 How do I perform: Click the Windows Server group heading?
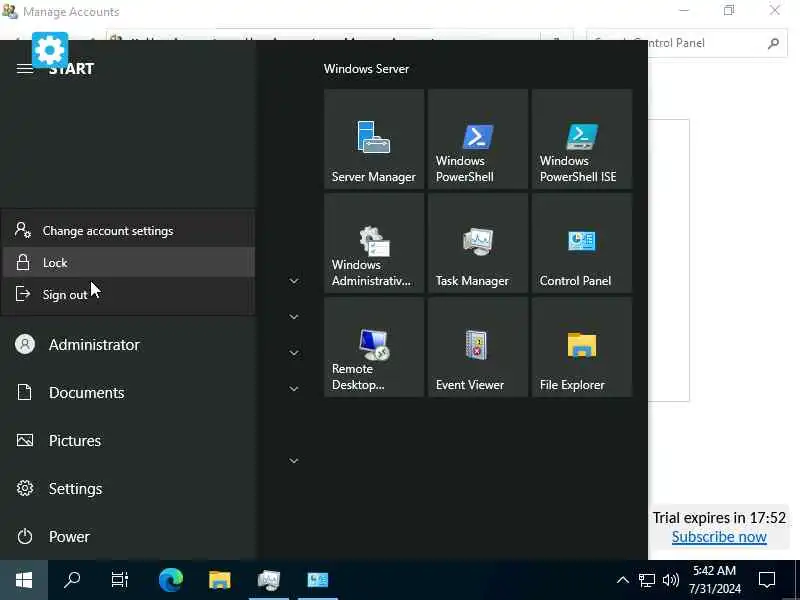click(x=366, y=69)
